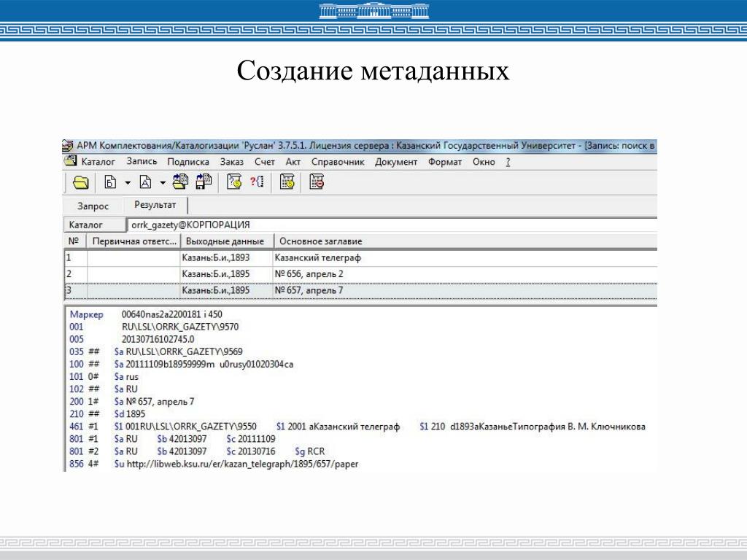Switch to the Запрос tab
This screenshot has width=747, height=560.
[93, 206]
